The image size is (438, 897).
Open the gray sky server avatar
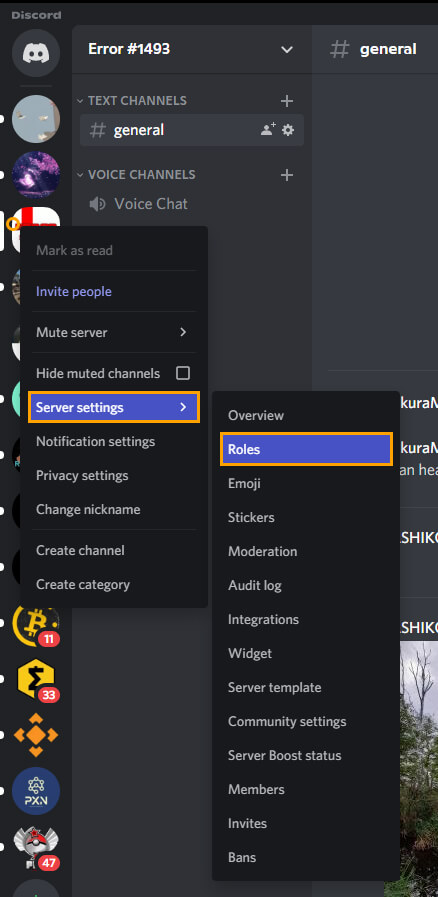point(35,118)
